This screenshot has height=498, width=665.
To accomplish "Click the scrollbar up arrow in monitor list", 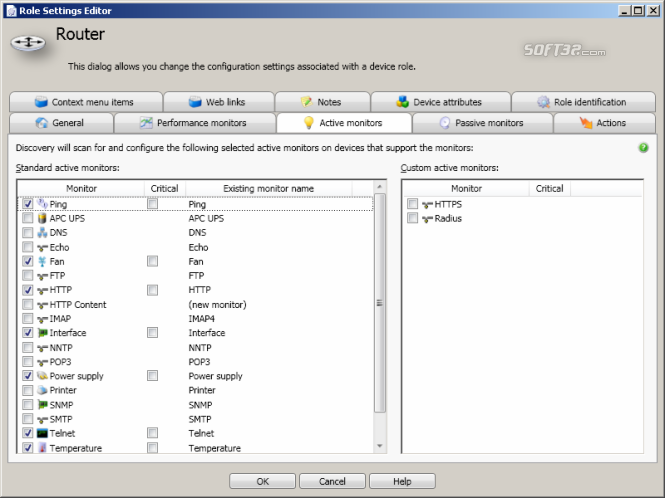I will point(380,187).
